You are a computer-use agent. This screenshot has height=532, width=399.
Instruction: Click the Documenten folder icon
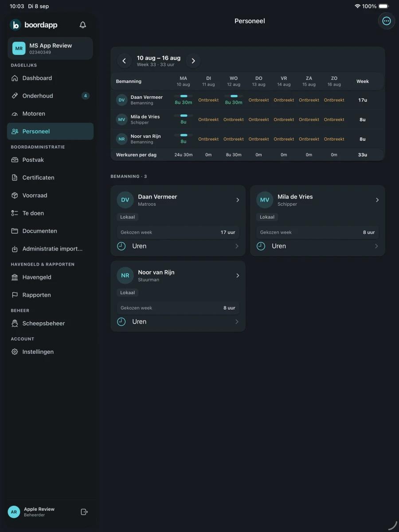(x=15, y=231)
